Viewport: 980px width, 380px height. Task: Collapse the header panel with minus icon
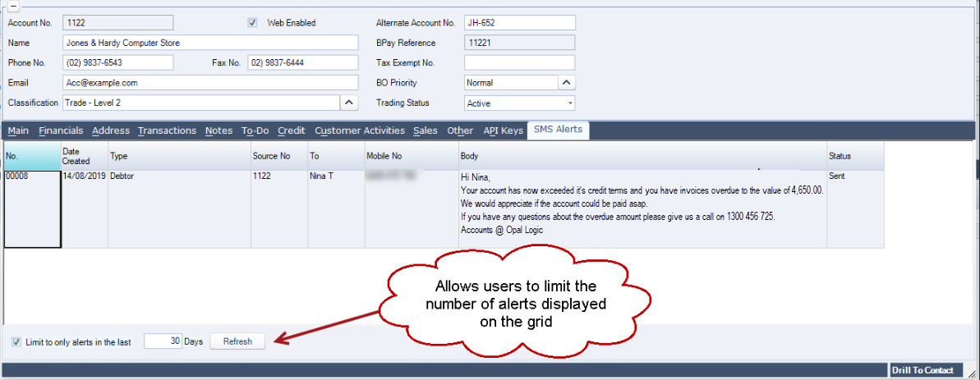point(12,6)
